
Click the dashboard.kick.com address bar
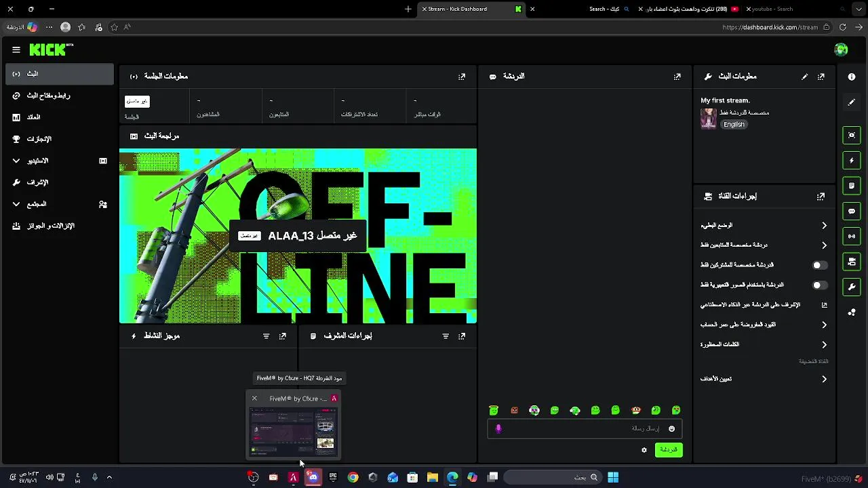(x=769, y=27)
